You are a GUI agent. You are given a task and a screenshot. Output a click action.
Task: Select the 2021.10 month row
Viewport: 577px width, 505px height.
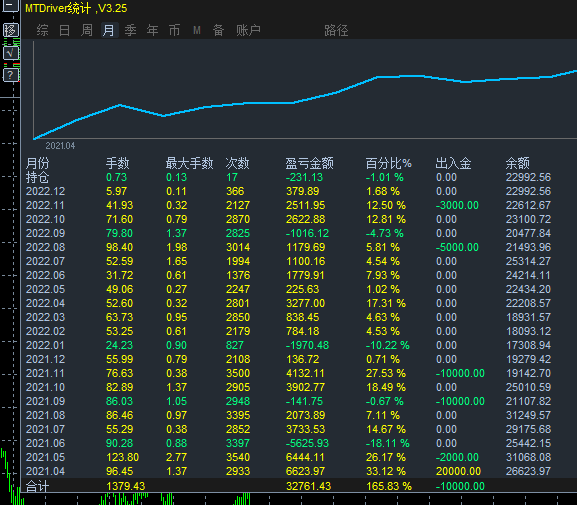tap(289, 387)
